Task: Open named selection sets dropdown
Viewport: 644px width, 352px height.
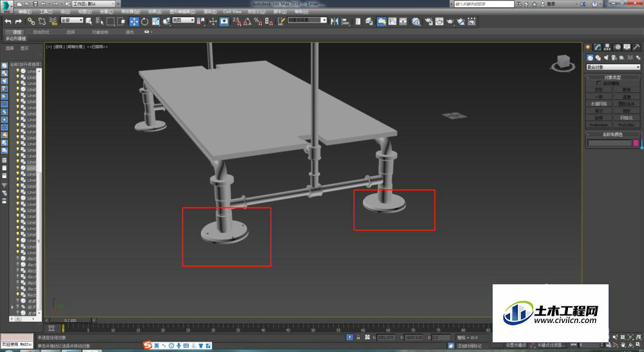Action: 307,20
